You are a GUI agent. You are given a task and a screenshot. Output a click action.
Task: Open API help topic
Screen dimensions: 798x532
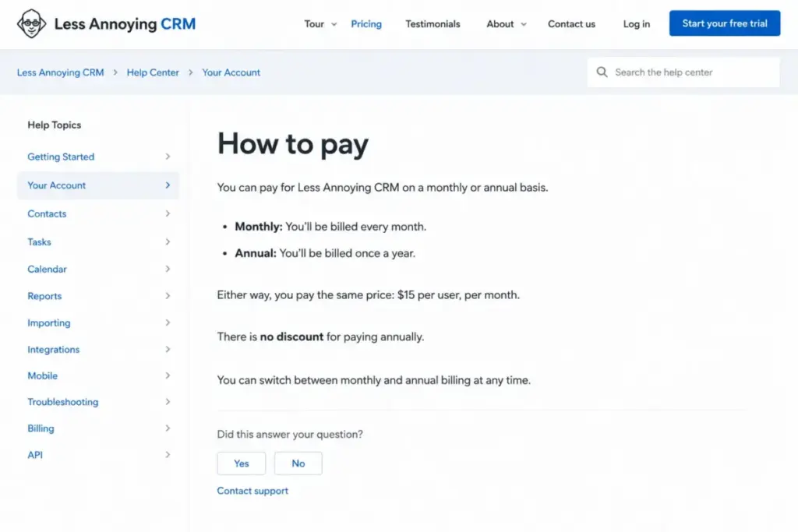(35, 455)
